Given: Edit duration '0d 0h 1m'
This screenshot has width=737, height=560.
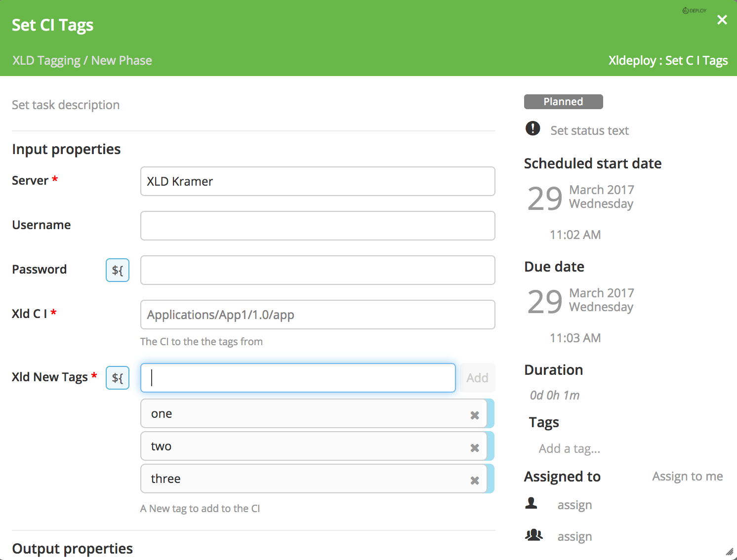Looking at the screenshot, I should pos(554,395).
